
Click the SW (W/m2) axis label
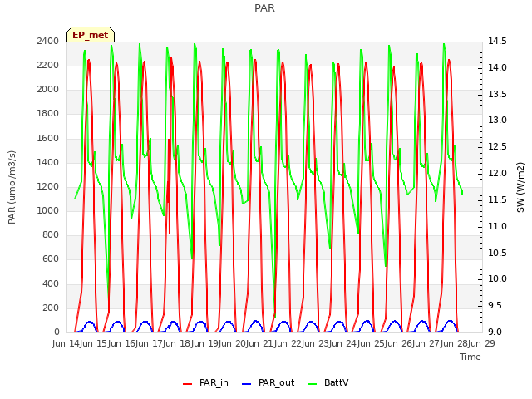520,187
